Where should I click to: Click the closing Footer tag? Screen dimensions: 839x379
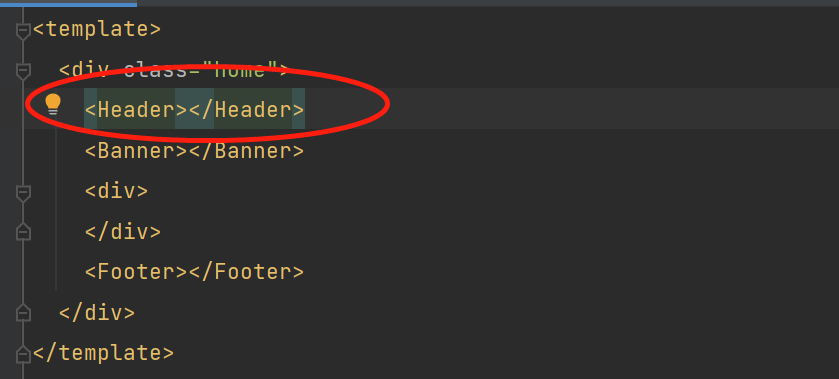click(246, 272)
